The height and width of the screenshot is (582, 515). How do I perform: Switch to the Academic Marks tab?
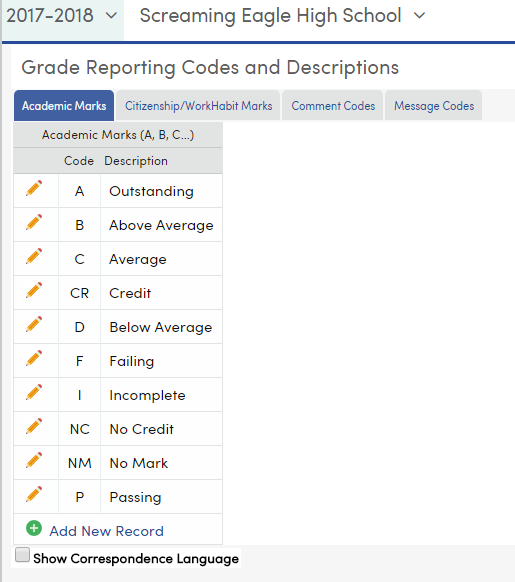[64, 106]
